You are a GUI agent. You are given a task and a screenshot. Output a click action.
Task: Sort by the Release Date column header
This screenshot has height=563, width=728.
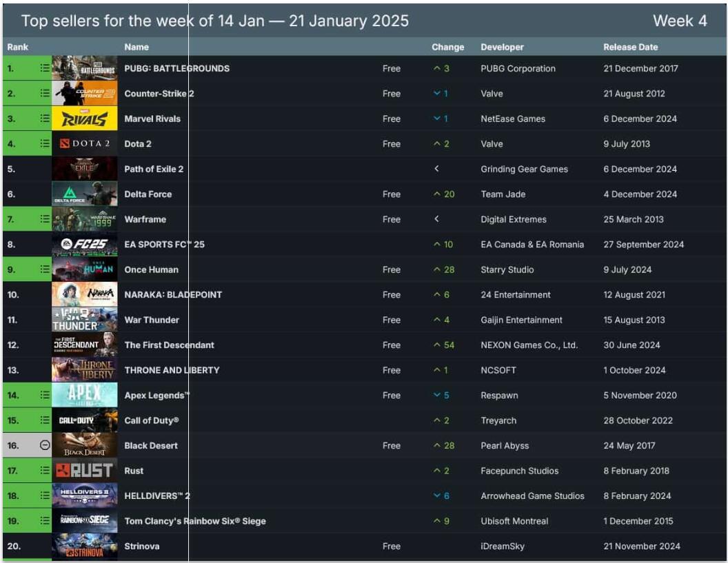631,47
